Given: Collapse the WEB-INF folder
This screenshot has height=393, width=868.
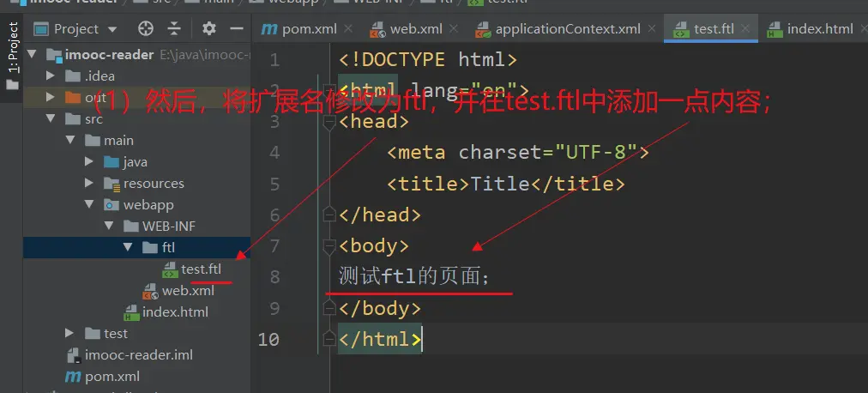Looking at the screenshot, I should click(109, 226).
